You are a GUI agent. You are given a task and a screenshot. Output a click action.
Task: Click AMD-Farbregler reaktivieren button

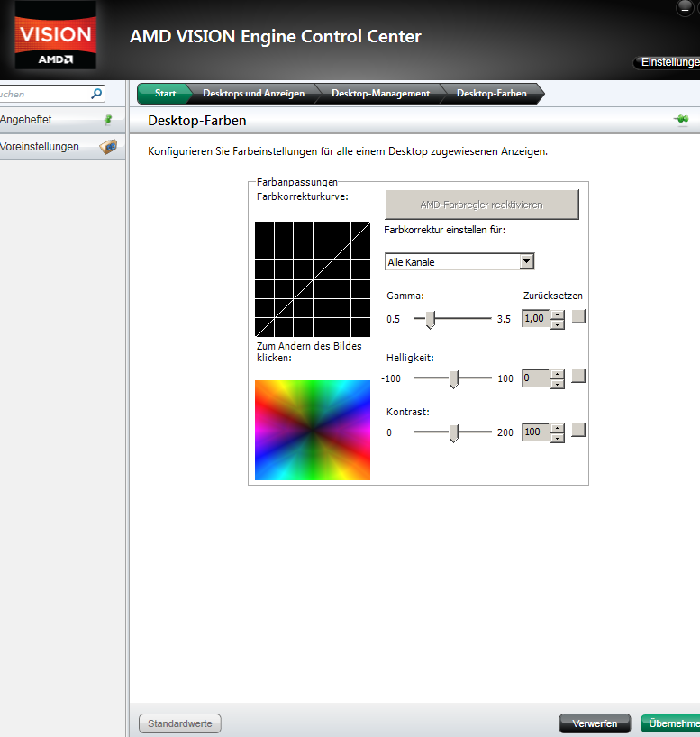[x=482, y=205]
